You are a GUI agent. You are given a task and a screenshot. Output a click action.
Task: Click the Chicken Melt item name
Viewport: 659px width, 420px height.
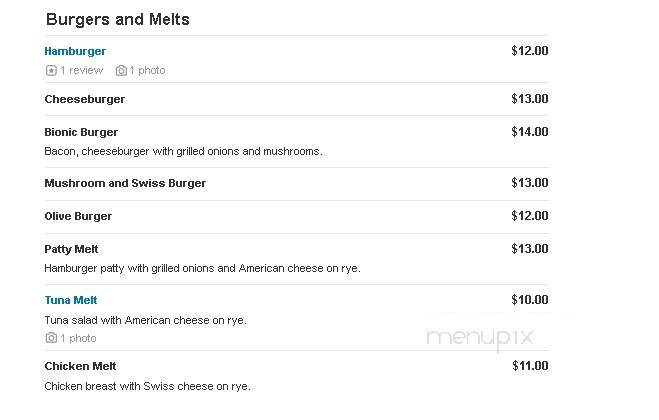click(80, 366)
